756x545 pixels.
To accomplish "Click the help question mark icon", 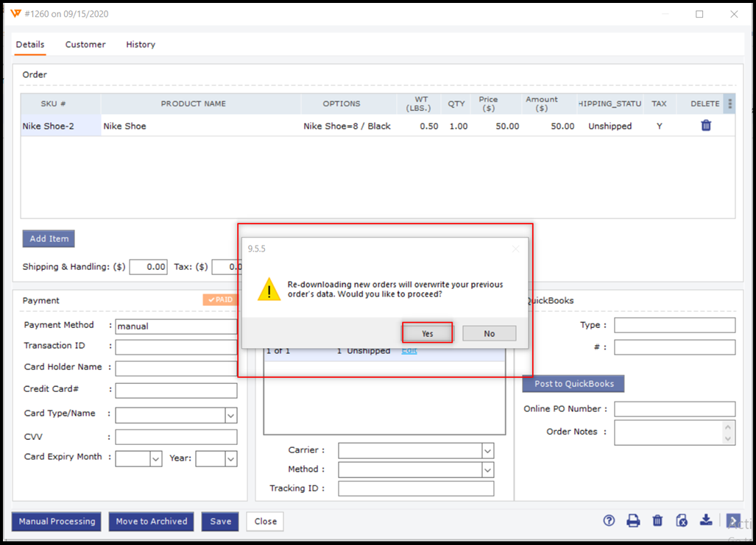I will coord(609,521).
